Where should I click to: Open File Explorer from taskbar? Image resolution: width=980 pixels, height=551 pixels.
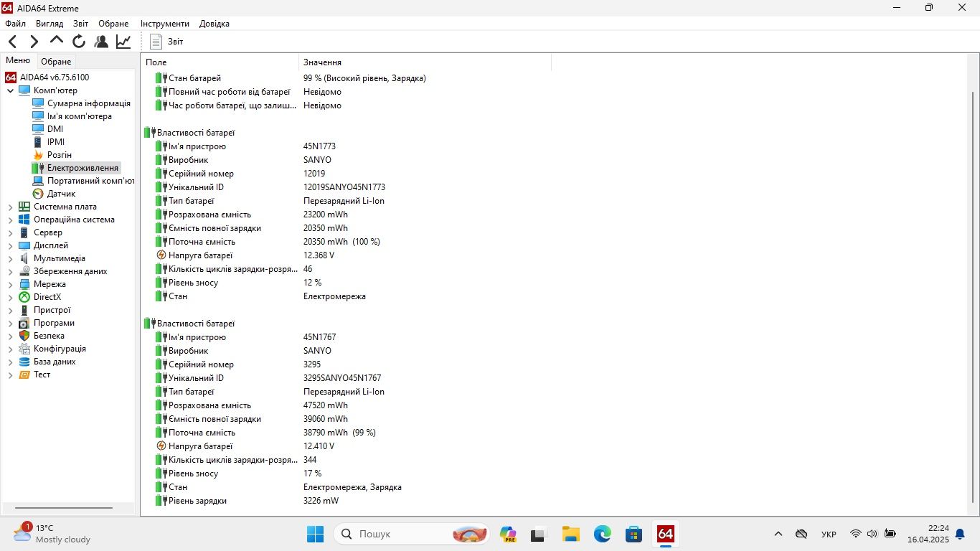pos(570,534)
